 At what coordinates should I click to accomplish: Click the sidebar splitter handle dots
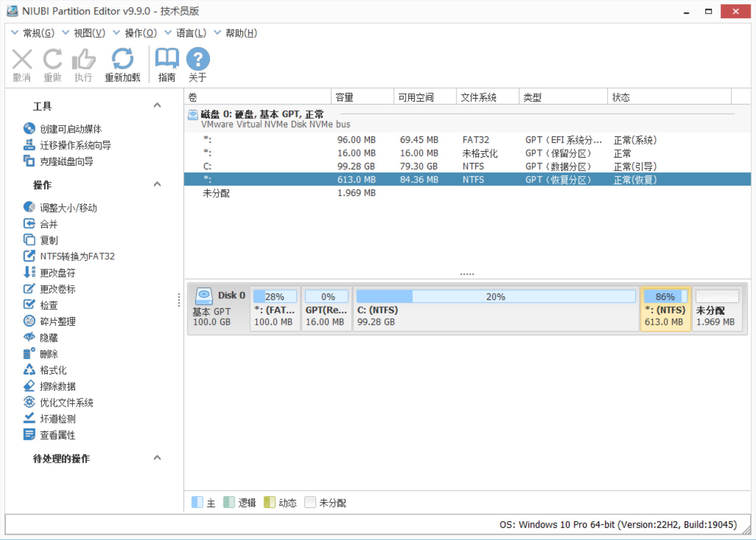179,300
